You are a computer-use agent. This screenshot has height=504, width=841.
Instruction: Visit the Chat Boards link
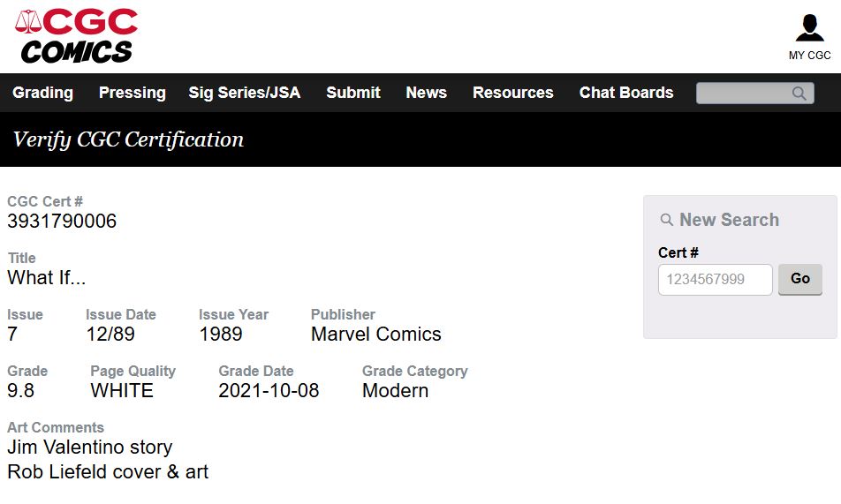(x=625, y=93)
